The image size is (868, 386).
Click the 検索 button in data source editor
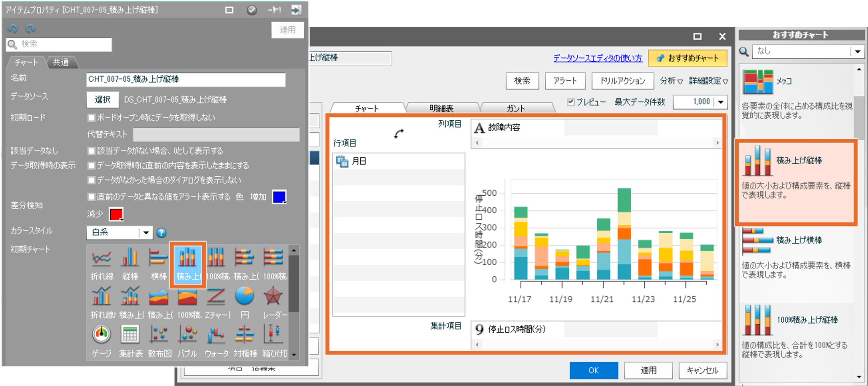coord(522,81)
